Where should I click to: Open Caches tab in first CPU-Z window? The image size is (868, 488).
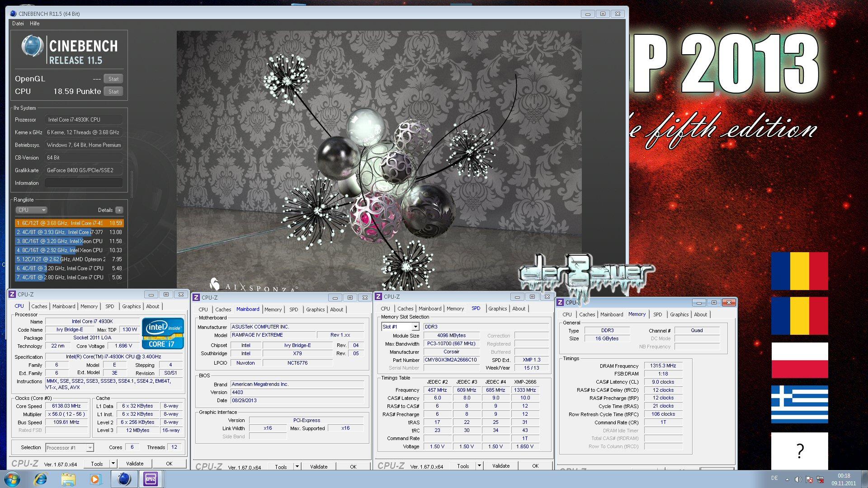click(x=39, y=306)
